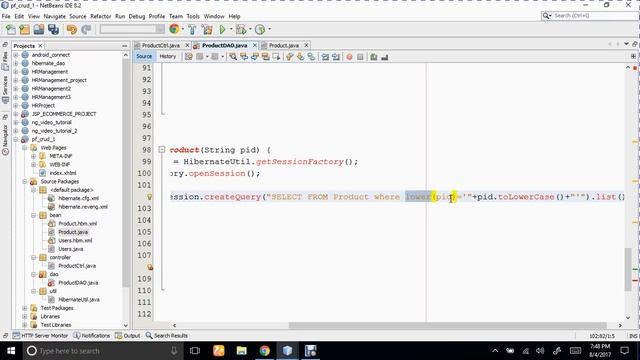Open the Debug Project dropdown arrow
The height and width of the screenshot is (360, 640).
click(x=250, y=29)
